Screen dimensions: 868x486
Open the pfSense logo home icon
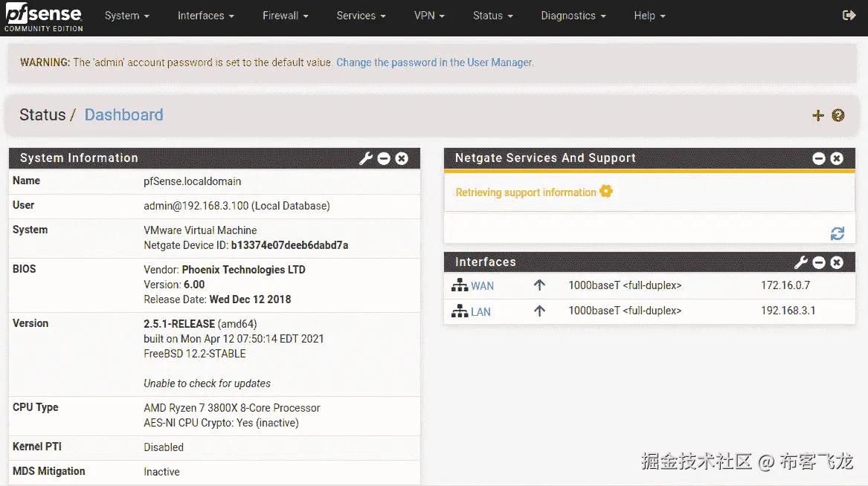[x=43, y=16]
